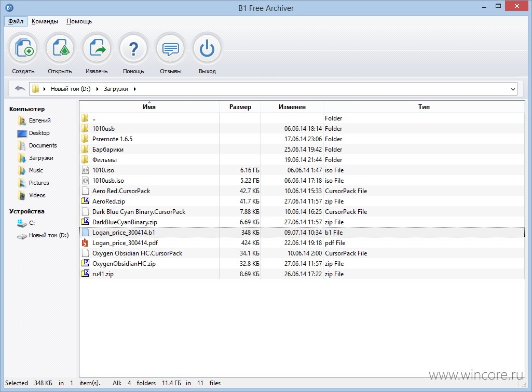Select Oxygen Obsidian HC.CursorPack file name
The height and width of the screenshot is (392, 532).
(x=138, y=253)
